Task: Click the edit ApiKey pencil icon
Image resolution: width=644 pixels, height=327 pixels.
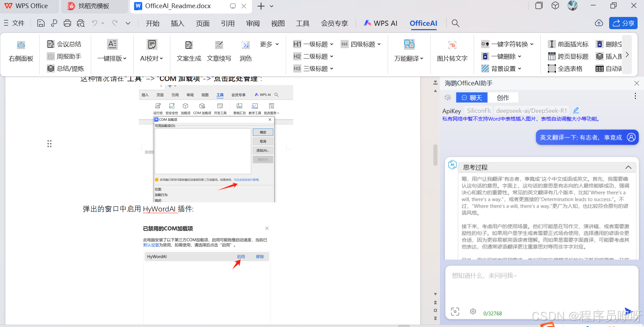Action: (576, 110)
